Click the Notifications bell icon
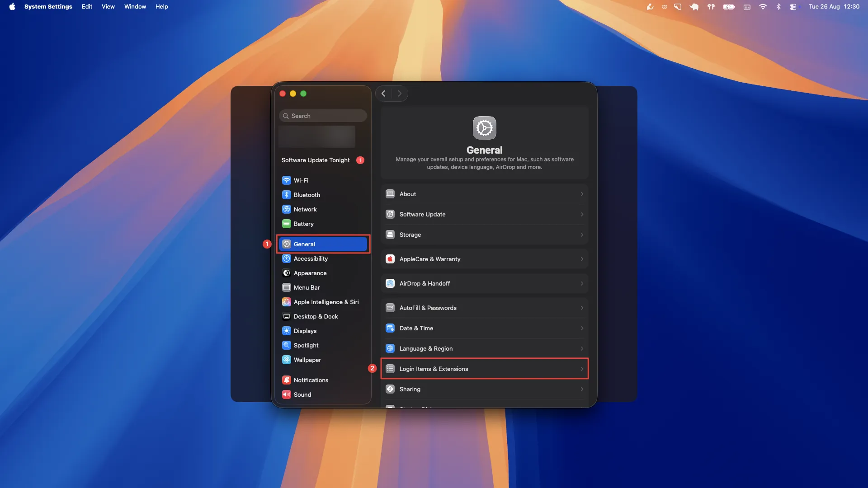Image resolution: width=868 pixels, height=488 pixels. (286, 380)
